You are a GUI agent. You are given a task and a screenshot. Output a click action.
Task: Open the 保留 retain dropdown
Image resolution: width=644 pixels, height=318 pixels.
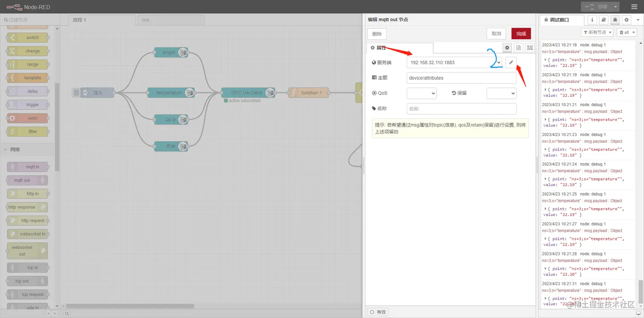pos(501,93)
